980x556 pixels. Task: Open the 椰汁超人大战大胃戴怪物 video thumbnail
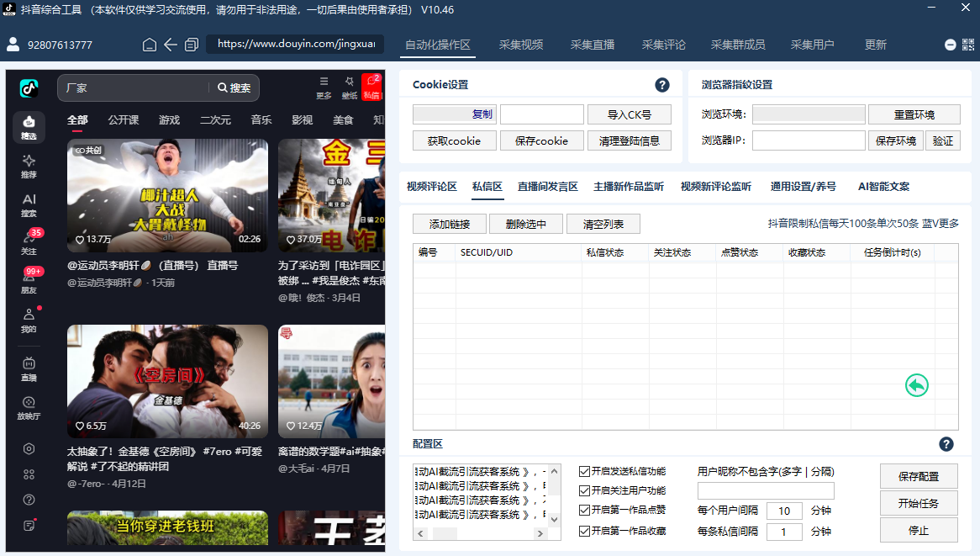point(167,195)
